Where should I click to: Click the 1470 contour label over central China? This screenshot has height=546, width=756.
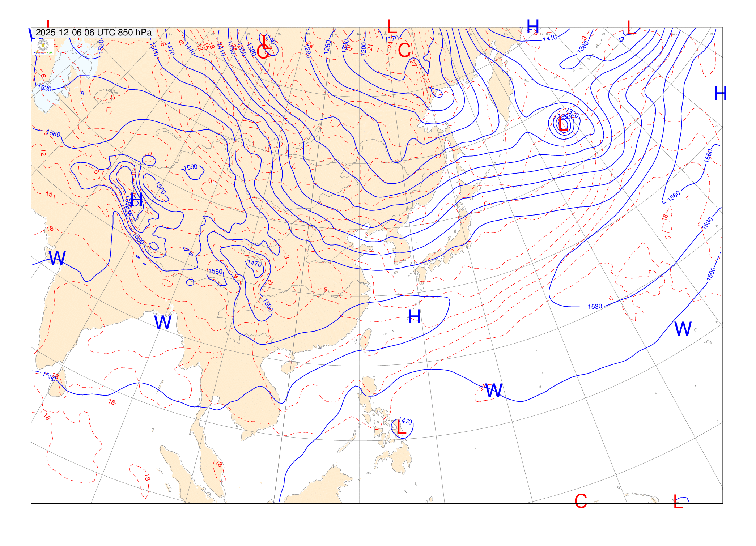pyautogui.click(x=254, y=263)
